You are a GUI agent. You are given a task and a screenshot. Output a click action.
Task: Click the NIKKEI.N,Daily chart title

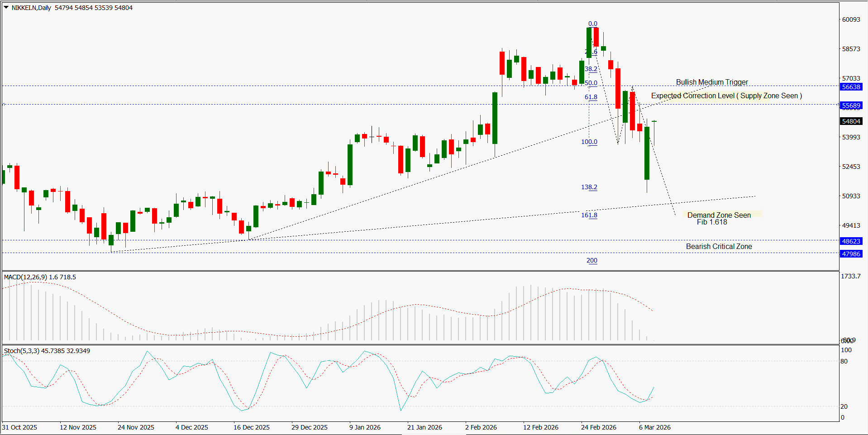pos(31,8)
